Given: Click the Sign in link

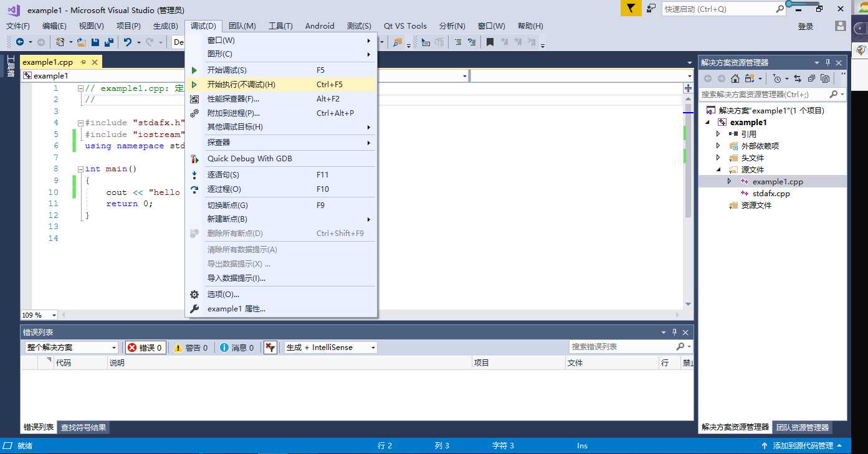Looking at the screenshot, I should point(806,26).
